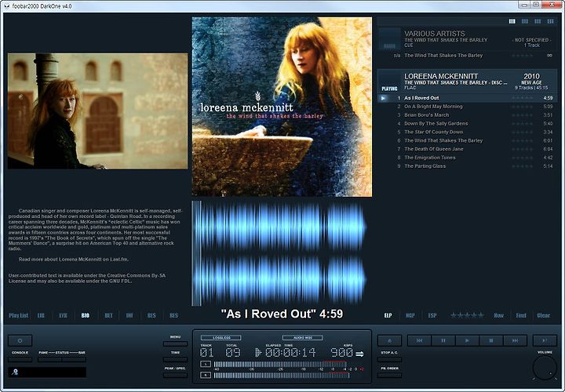Click rating stars for The Parting Glass

pos(522,166)
